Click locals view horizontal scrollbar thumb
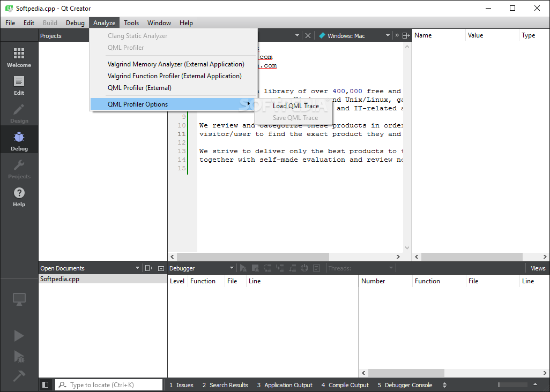Viewport: 550px width, 392px height. click(472, 257)
